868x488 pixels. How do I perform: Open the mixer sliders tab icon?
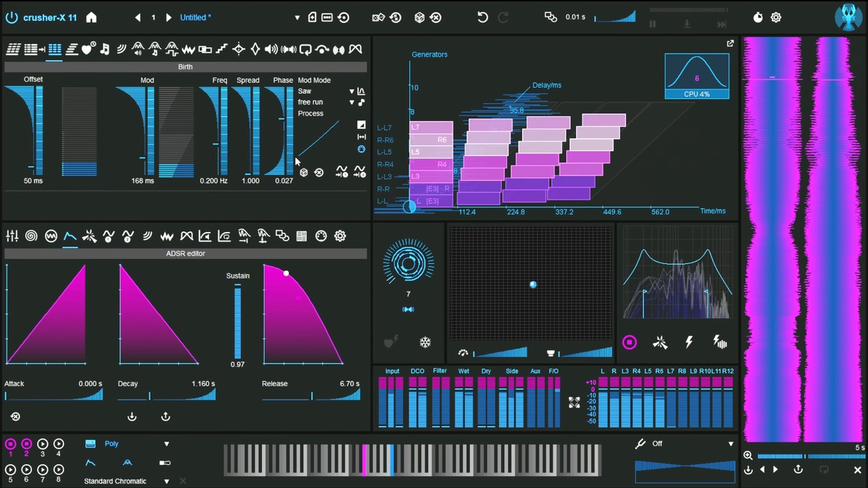pos(12,236)
